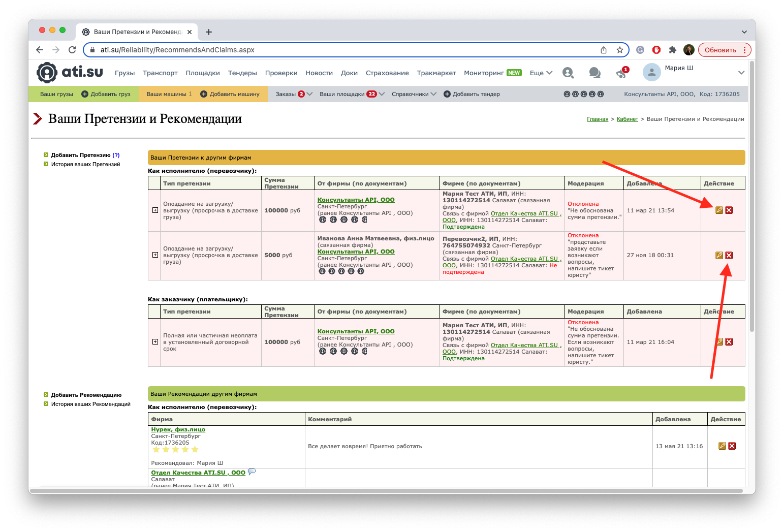
Task: Click the ati.su logo
Action: click(70, 72)
